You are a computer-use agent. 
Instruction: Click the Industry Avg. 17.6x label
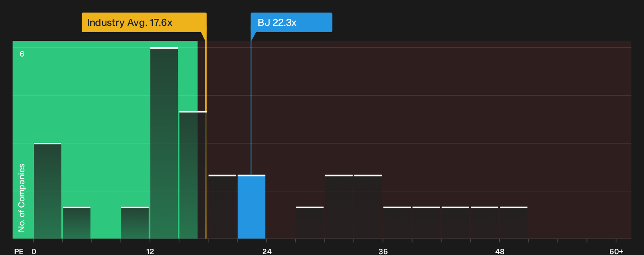click(144, 22)
